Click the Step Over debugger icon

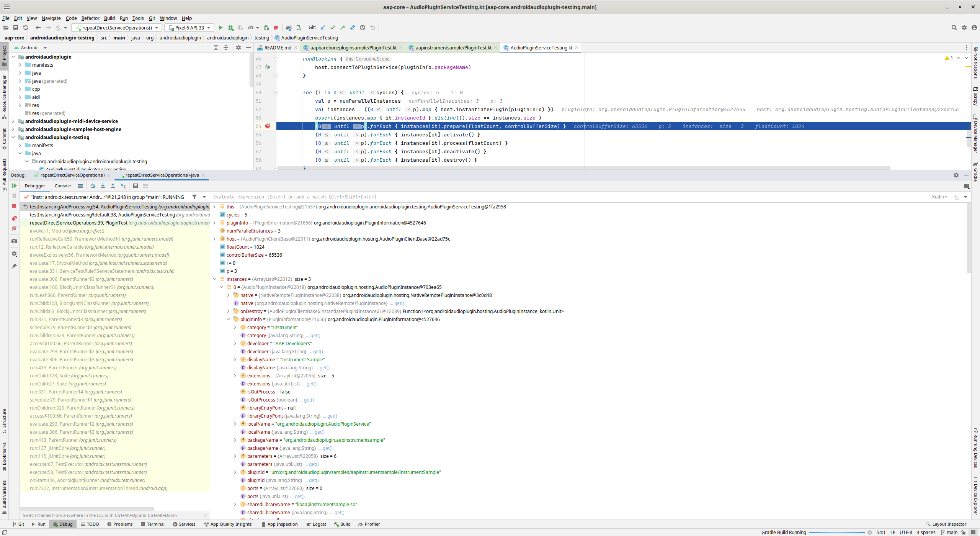tap(93, 186)
